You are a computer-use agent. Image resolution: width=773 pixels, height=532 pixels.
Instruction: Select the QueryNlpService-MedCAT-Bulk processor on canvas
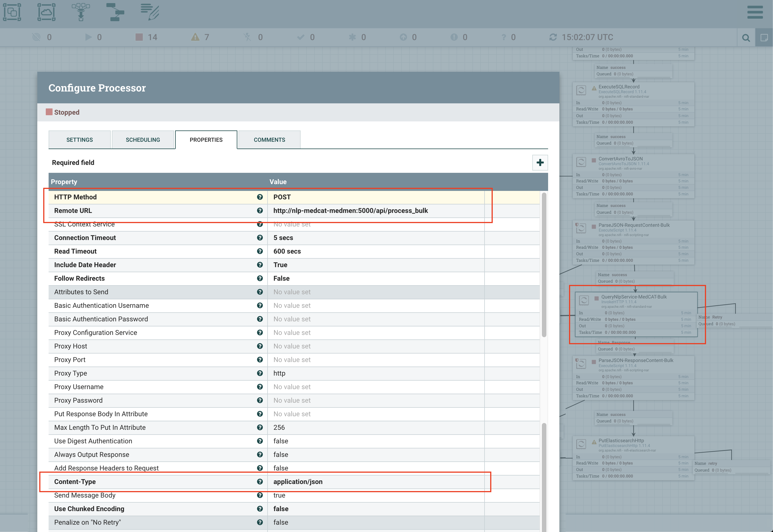click(x=636, y=314)
